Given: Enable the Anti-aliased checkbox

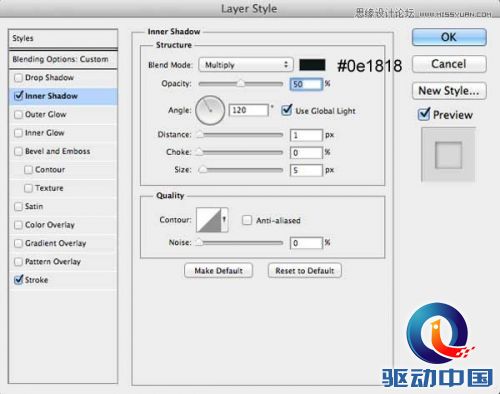Looking at the screenshot, I should (247, 220).
